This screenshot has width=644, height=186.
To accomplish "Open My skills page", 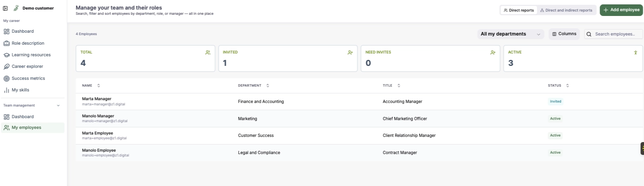I will [x=20, y=90].
